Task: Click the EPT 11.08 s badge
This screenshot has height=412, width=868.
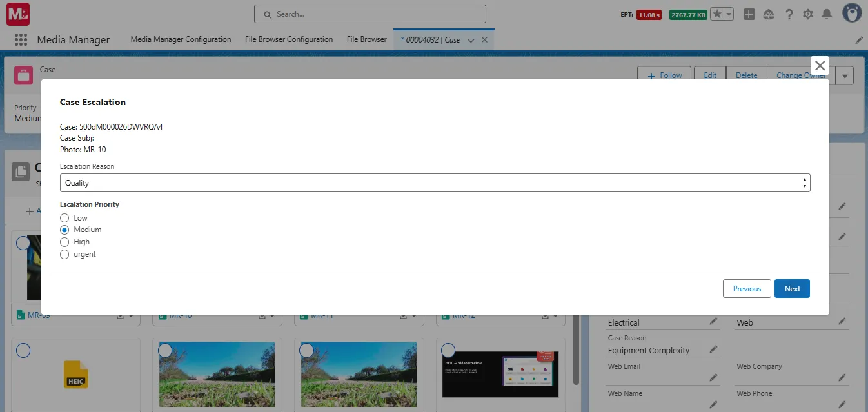Action: coord(649,15)
